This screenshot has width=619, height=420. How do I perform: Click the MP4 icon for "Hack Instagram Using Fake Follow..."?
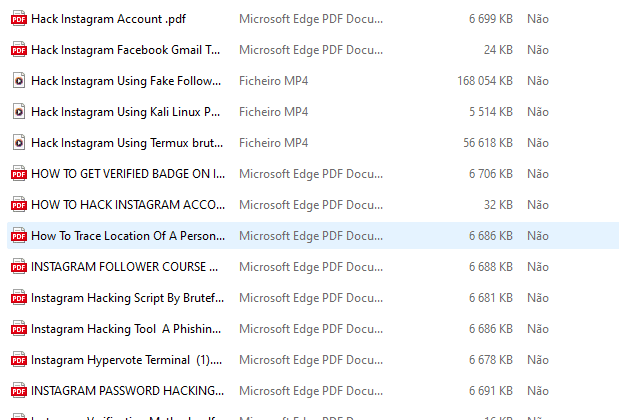(x=18, y=80)
